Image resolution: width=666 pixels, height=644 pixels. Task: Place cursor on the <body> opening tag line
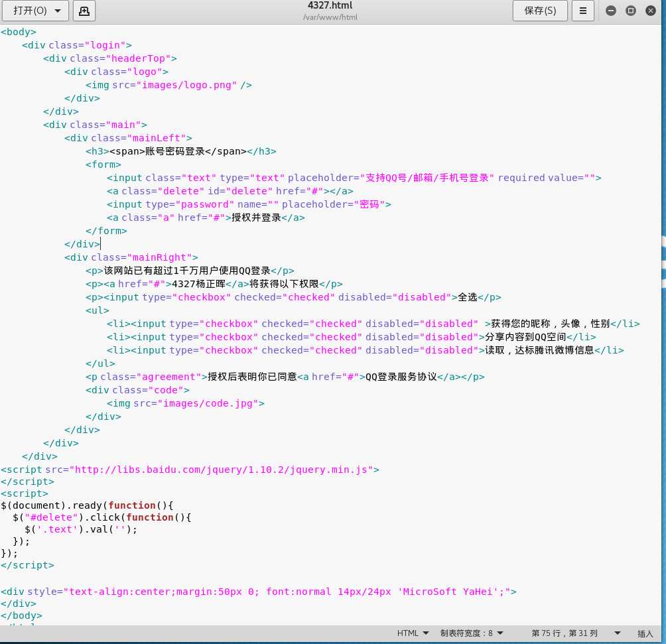[19, 32]
